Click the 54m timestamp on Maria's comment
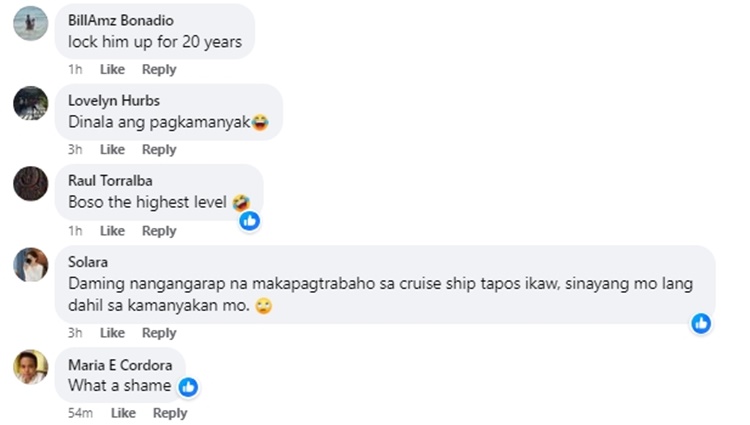 click(80, 413)
